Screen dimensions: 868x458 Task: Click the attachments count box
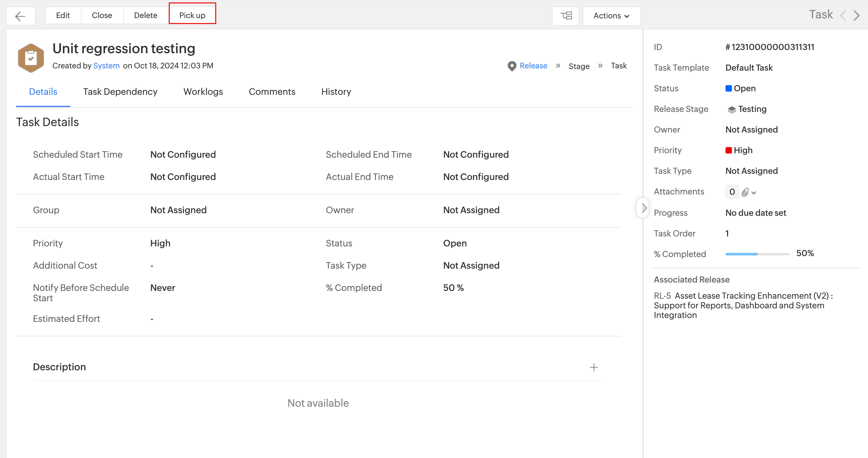[732, 192]
